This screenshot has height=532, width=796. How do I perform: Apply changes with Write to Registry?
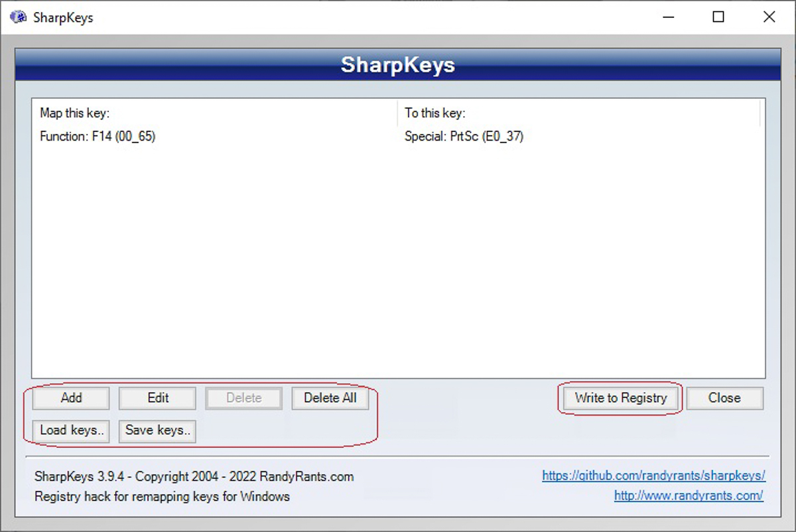(620, 398)
